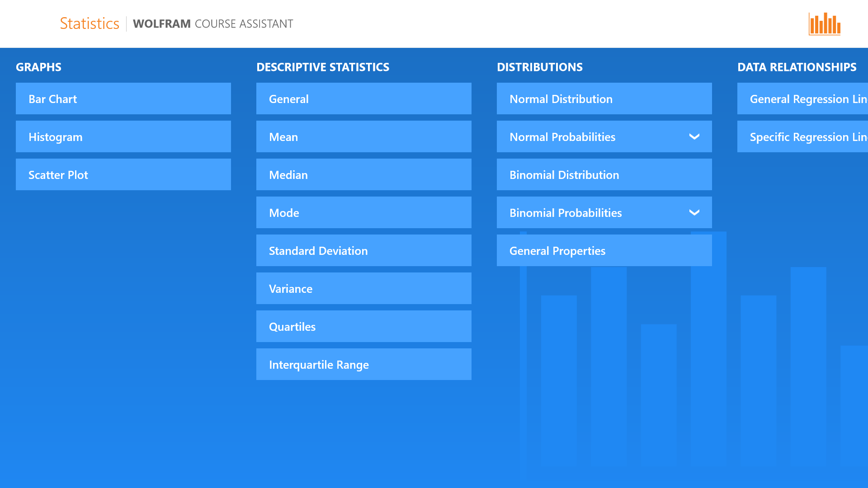Select the Median tile

click(x=363, y=174)
